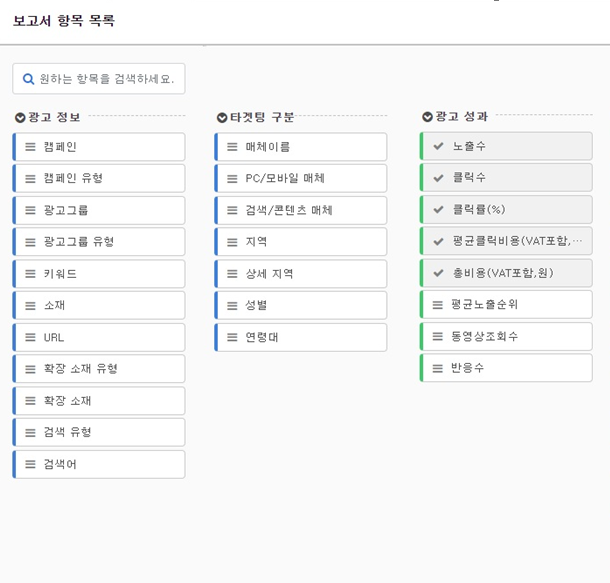Add the 연령대 targeting item
The width and height of the screenshot is (610, 583).
(301, 337)
